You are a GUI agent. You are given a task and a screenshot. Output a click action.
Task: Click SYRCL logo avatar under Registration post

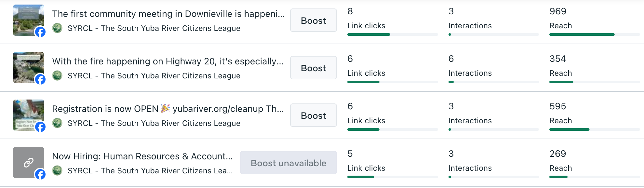(x=57, y=123)
